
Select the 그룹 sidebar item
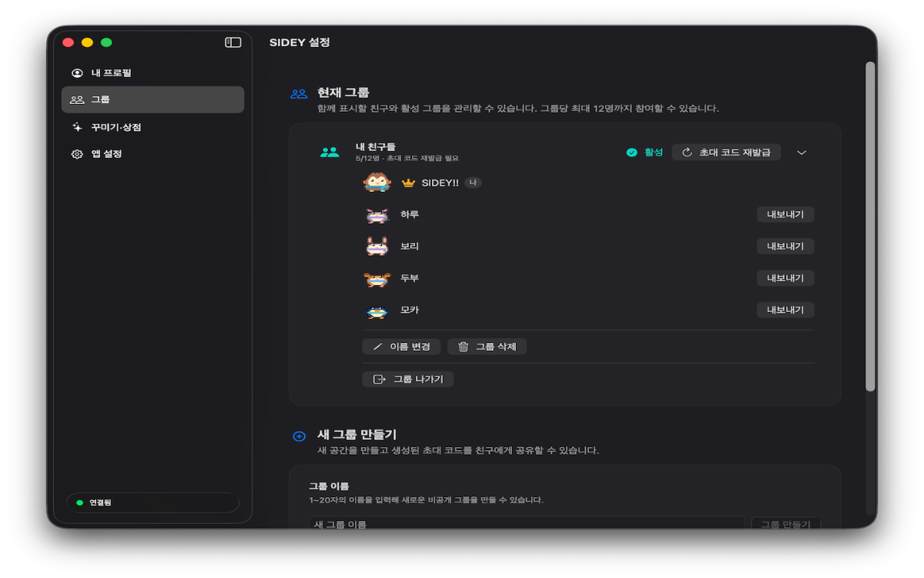click(152, 99)
